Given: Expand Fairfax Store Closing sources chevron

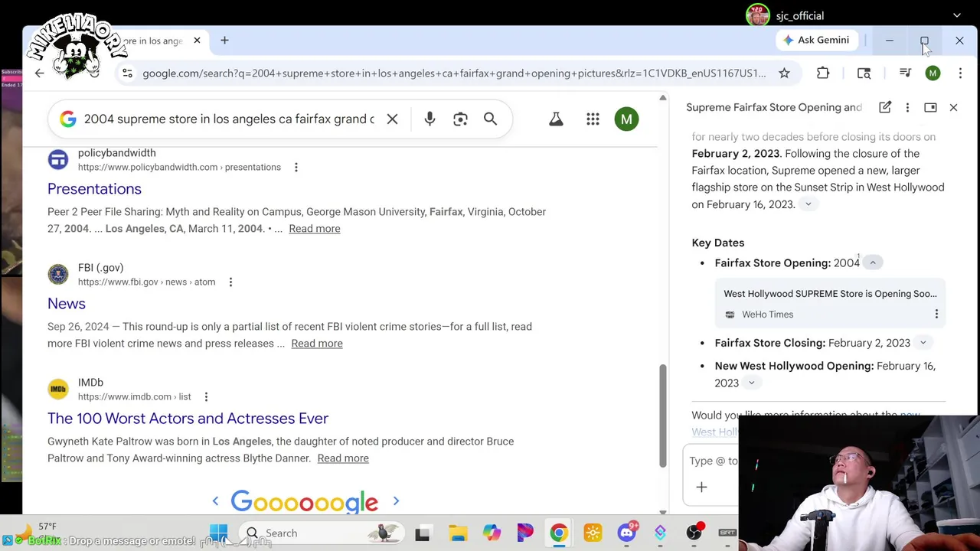Looking at the screenshot, I should [923, 343].
